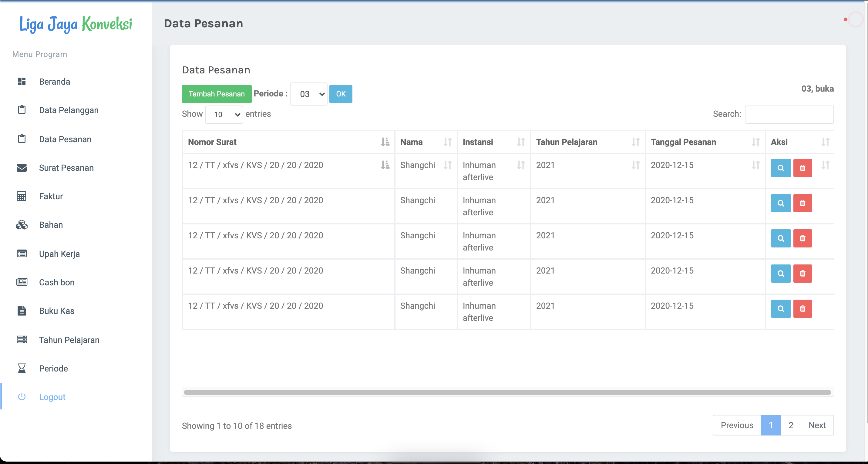868x464 pixels.
Task: View details with top row's magnifier button
Action: (781, 168)
